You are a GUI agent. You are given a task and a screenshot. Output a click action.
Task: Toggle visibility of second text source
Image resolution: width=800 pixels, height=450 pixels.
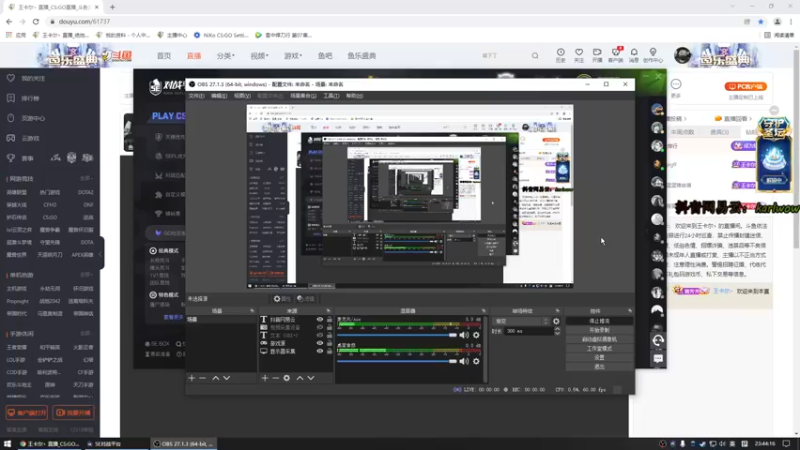(320, 335)
